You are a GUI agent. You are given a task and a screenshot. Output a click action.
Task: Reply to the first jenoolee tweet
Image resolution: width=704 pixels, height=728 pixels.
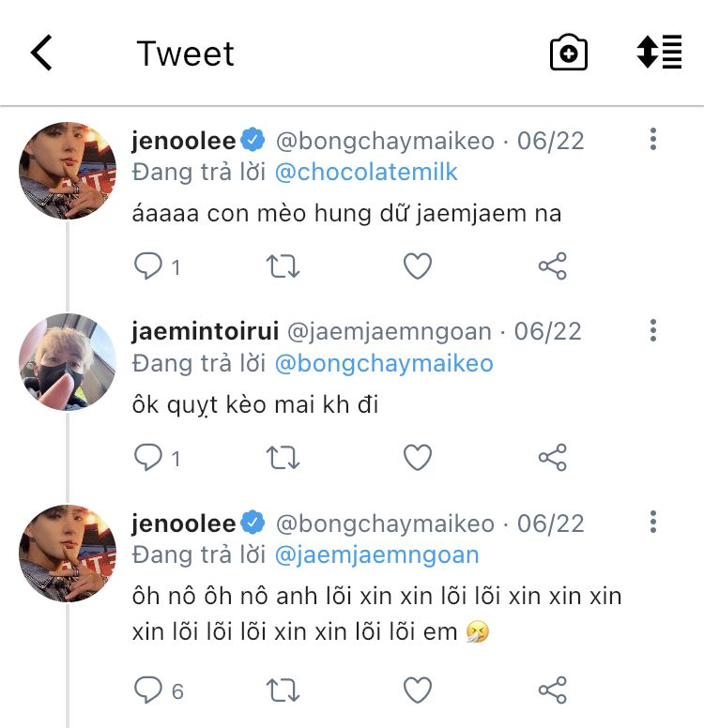click(x=149, y=266)
